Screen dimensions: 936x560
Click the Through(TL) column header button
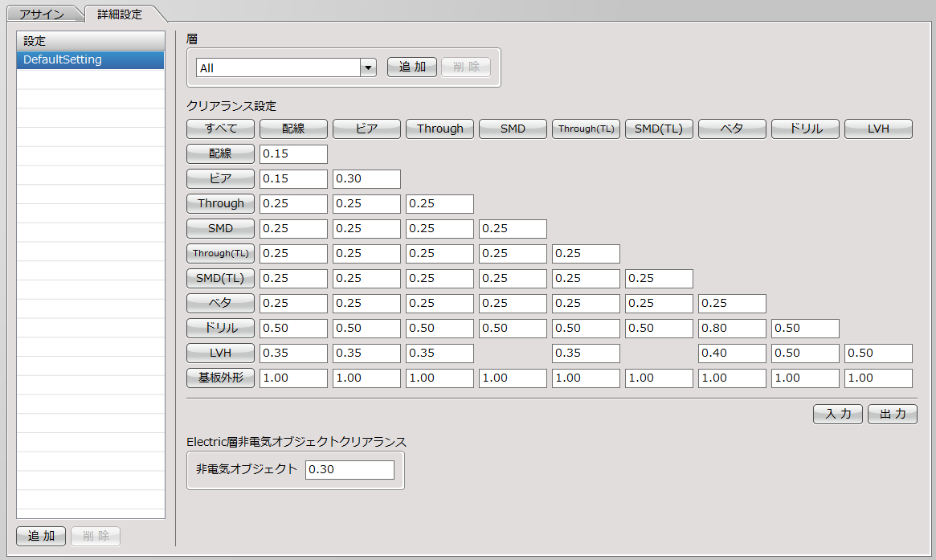tap(586, 129)
